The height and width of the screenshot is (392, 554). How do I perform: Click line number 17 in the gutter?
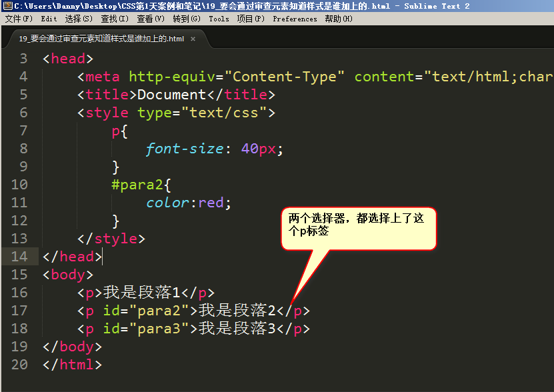click(19, 311)
